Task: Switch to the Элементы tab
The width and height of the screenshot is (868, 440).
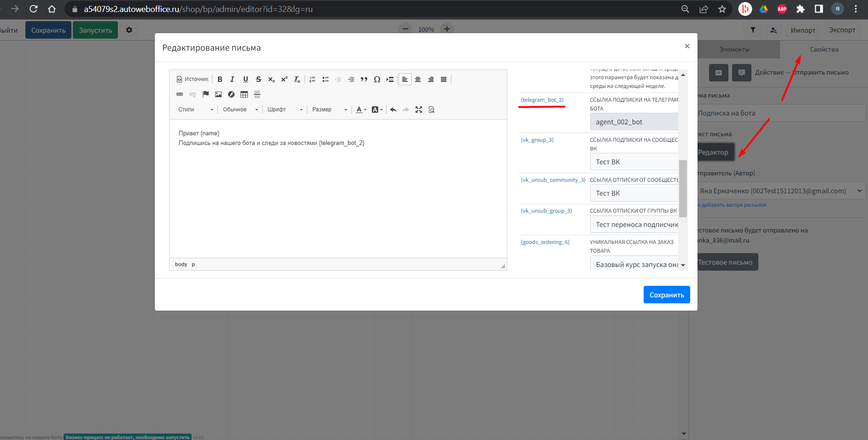Action: pos(734,49)
